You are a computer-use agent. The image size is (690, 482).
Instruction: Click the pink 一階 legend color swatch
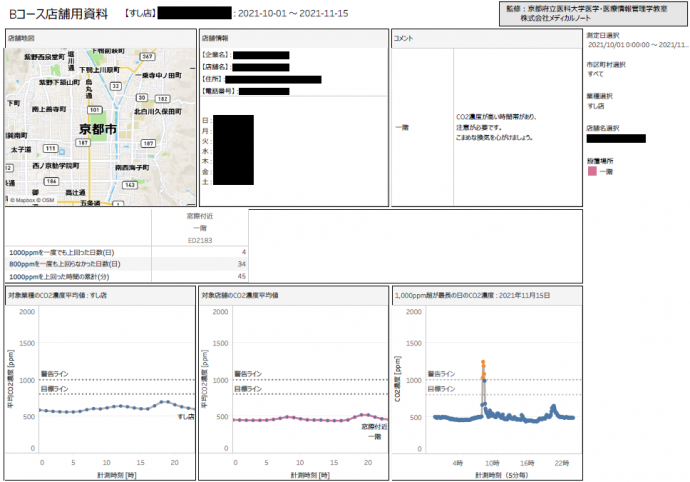[x=592, y=171]
